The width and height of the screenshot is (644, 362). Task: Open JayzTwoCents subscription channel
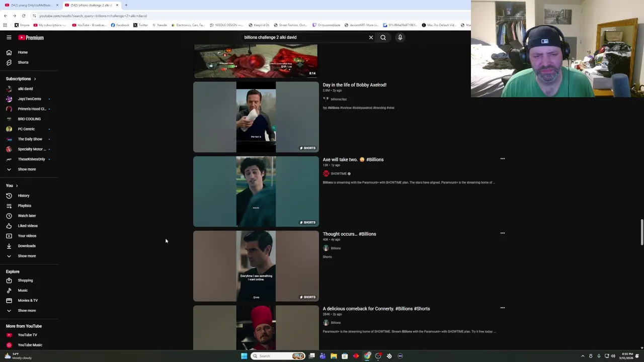[x=29, y=99]
